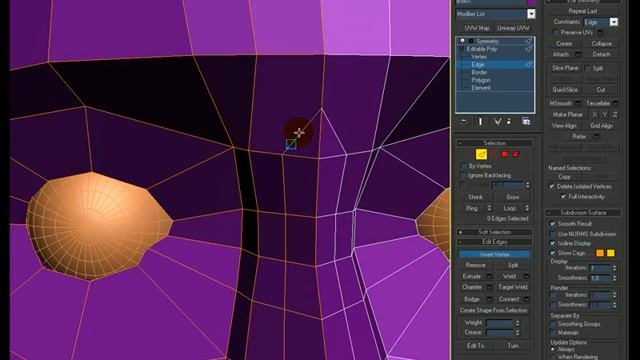Screen dimensions: 640x360
Task: Collapse the Subdivision Surface rollout
Action: [583, 213]
